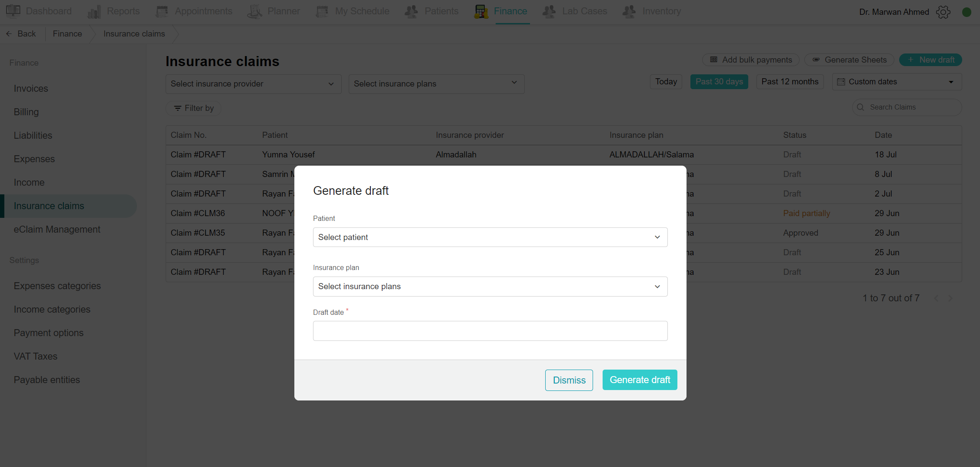The image size is (980, 467).
Task: Click the Draft date input field
Action: point(490,331)
